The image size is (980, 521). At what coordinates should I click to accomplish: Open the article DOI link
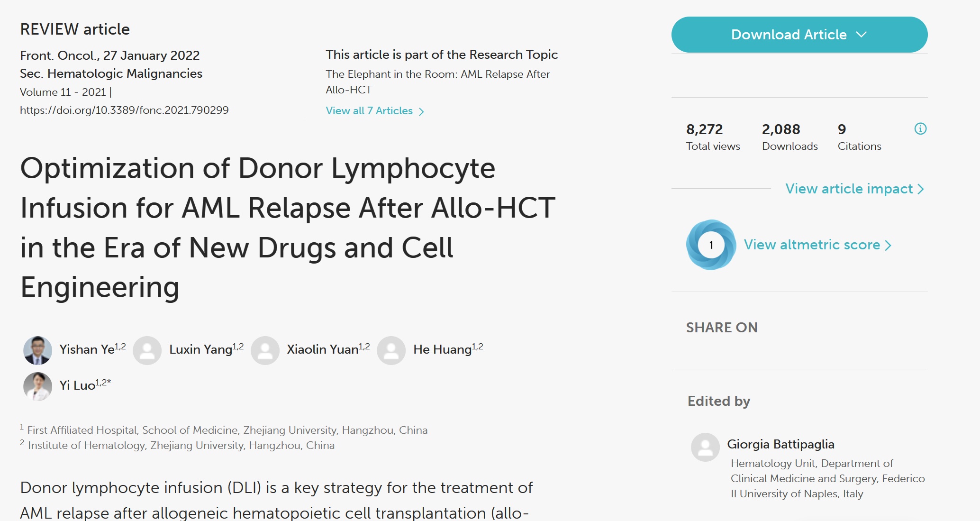[x=124, y=110]
